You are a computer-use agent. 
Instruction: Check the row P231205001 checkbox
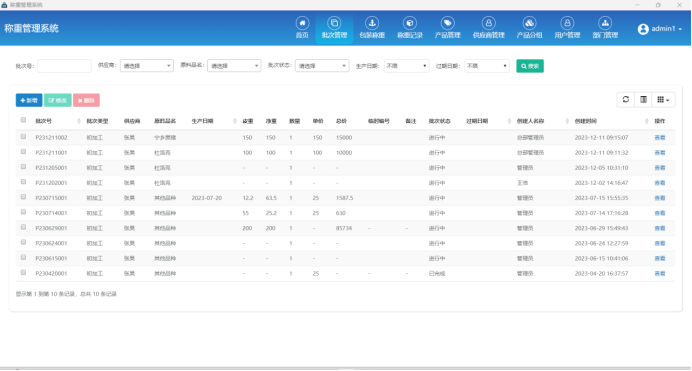click(23, 167)
